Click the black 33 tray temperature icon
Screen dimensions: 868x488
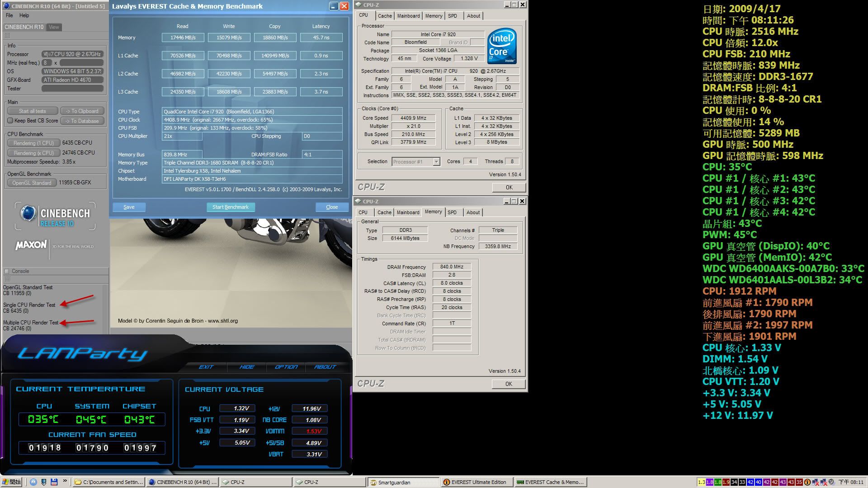point(742,482)
